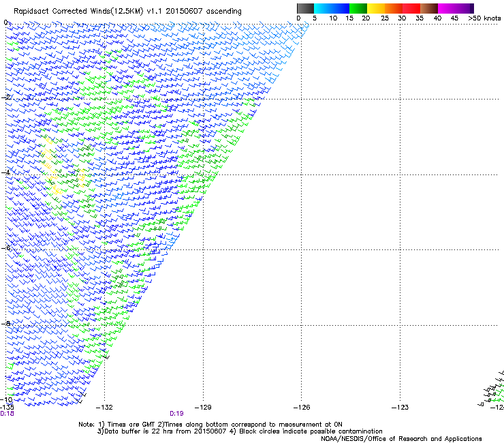Click the '-10' latitude axis label

pyautogui.click(x=7, y=399)
